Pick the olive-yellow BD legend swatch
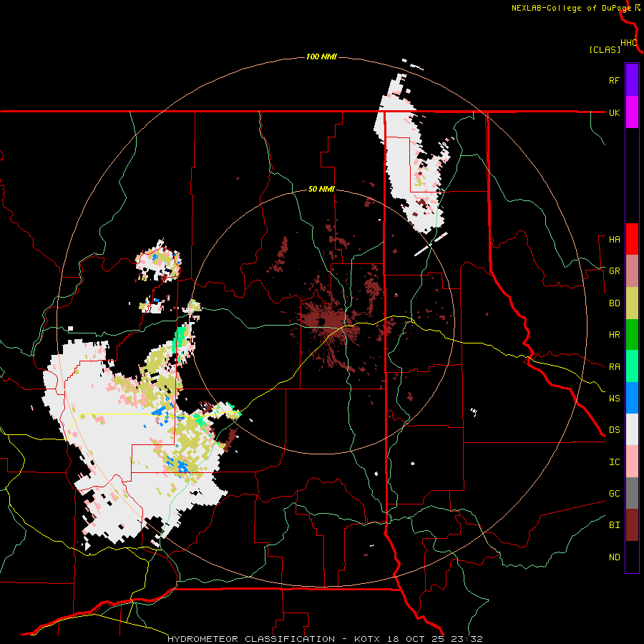 632,303
